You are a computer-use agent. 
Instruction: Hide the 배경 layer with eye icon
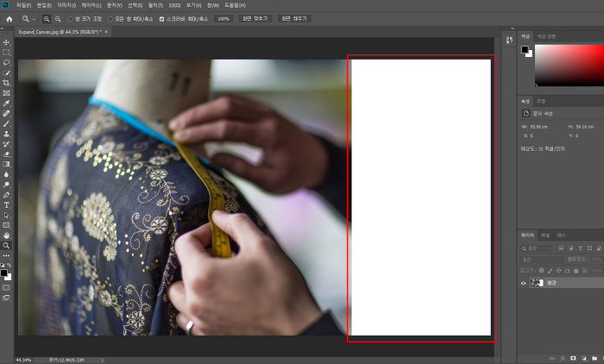click(523, 283)
